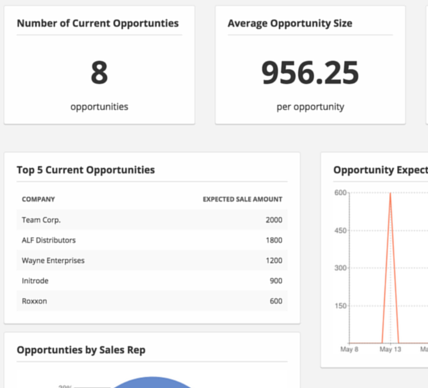Image resolution: width=428 pixels, height=388 pixels.
Task: Click the May 8 axis label
Action: [349, 349]
